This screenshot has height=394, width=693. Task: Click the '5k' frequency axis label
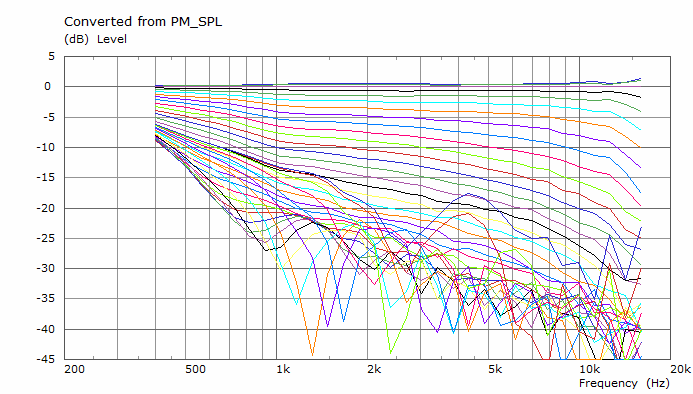(495, 369)
